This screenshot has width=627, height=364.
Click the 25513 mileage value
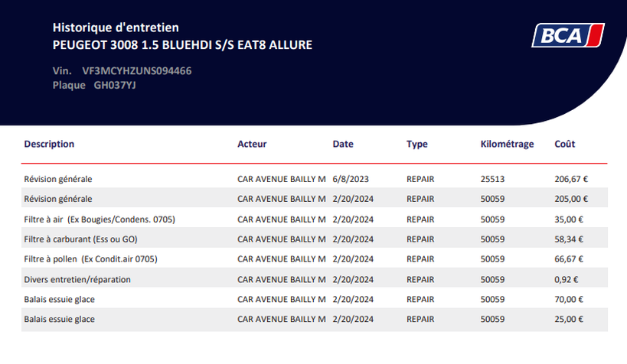(x=493, y=179)
